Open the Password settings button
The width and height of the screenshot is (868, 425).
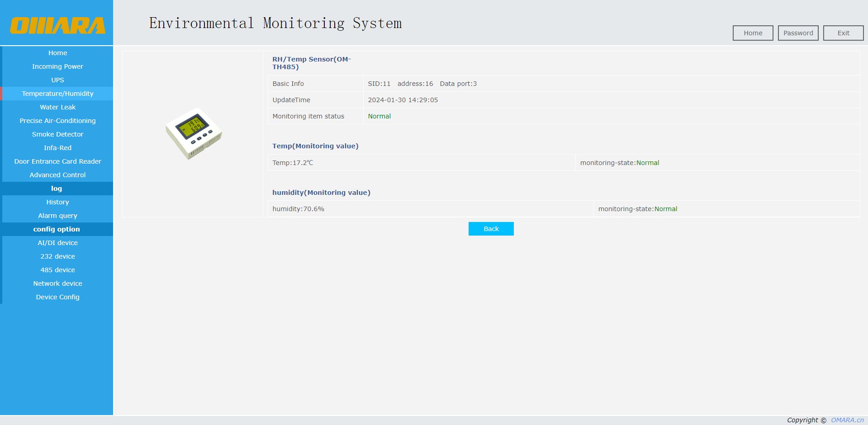[798, 33]
